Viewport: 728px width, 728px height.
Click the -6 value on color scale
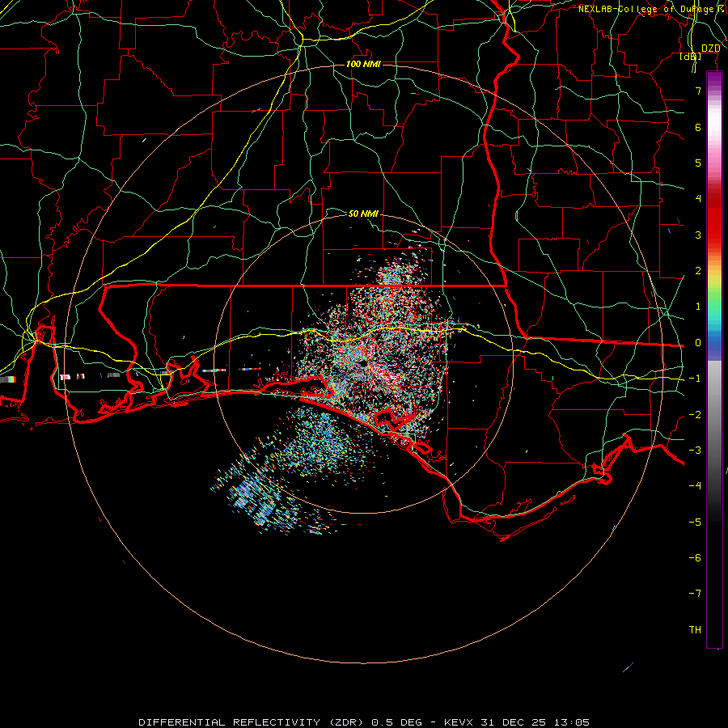point(695,558)
